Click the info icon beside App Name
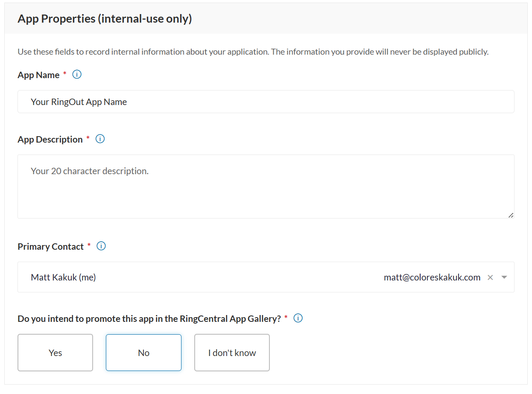Screen dimensions: 532x394 tap(77, 75)
